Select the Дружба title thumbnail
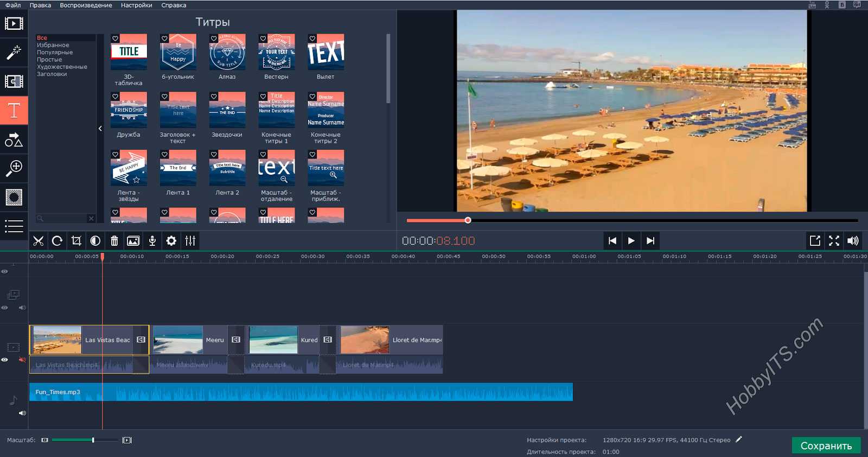This screenshot has height=457, width=868. (x=129, y=110)
